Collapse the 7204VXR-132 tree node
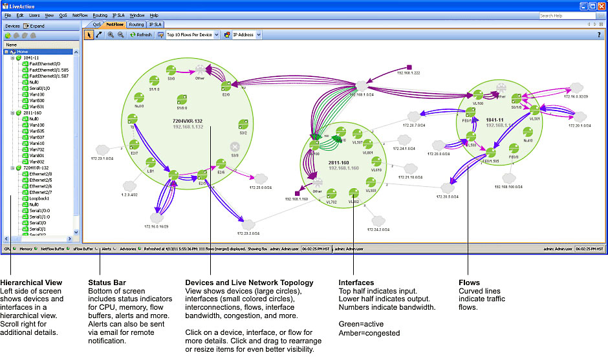The height and width of the screenshot is (364, 608). [12, 168]
